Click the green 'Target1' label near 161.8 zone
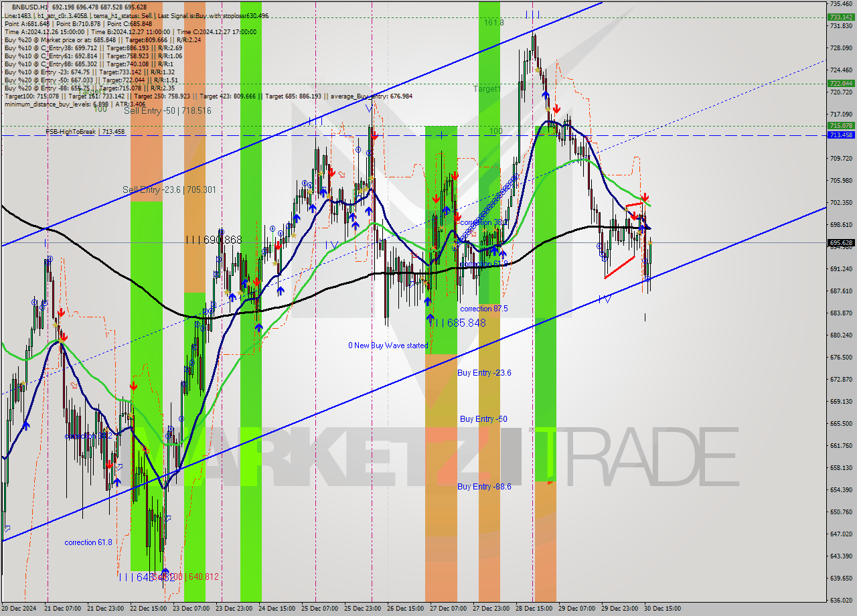 point(487,88)
